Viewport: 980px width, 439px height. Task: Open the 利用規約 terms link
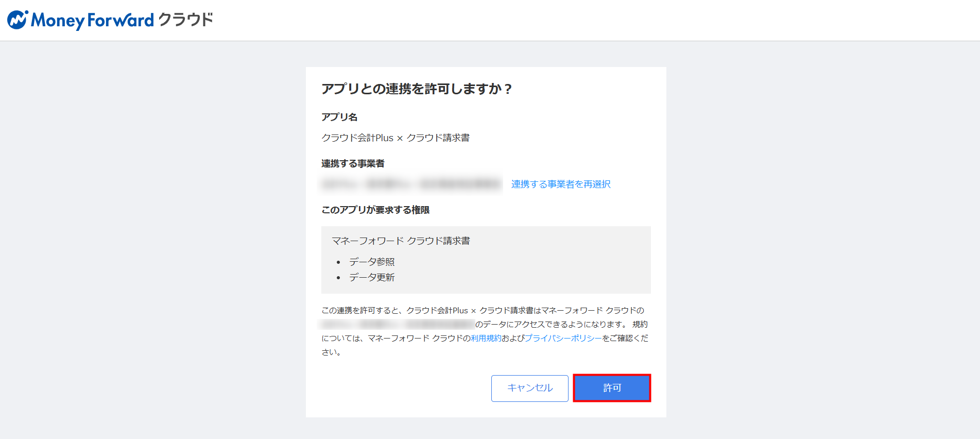[486, 339]
